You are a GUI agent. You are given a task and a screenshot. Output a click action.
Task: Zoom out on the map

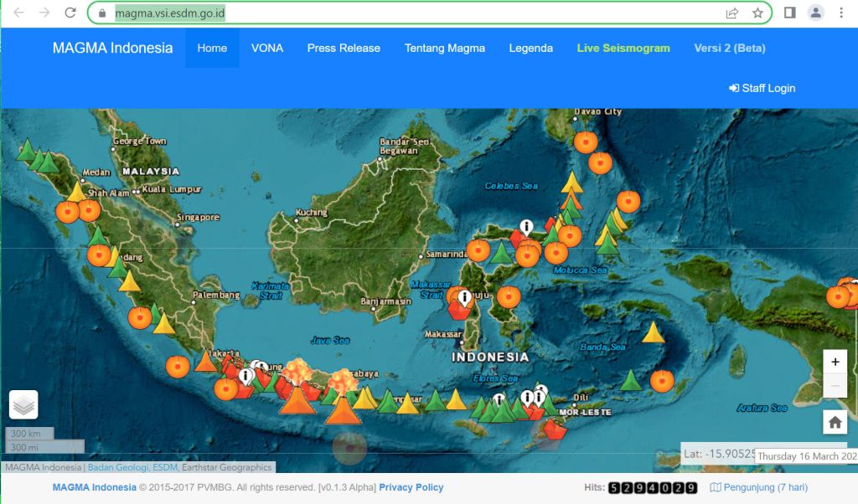[x=835, y=386]
